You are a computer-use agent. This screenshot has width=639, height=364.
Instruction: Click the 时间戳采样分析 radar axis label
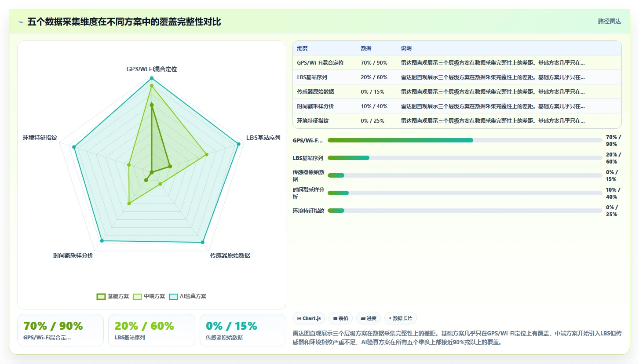pyautogui.click(x=73, y=255)
